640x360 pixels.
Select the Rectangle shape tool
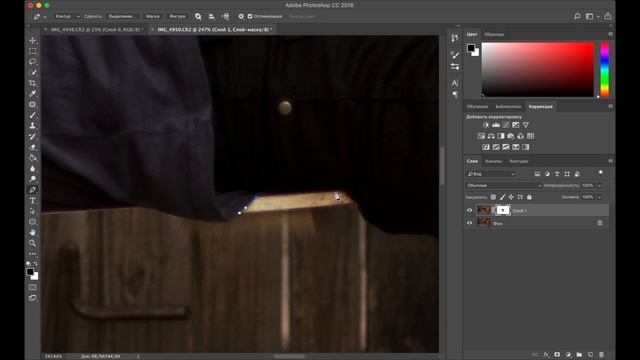click(x=32, y=222)
